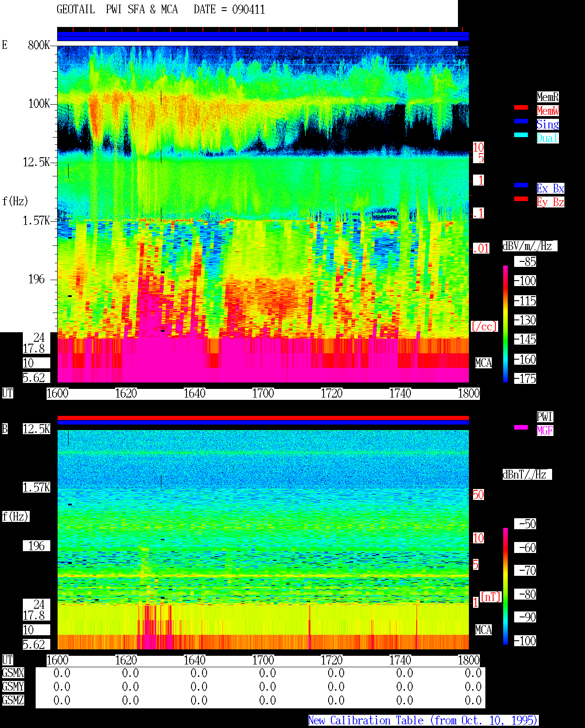Viewport: 585px width, 728px height.
Task: Click the 1700 tick on B panel time axis
Action: 263,660
